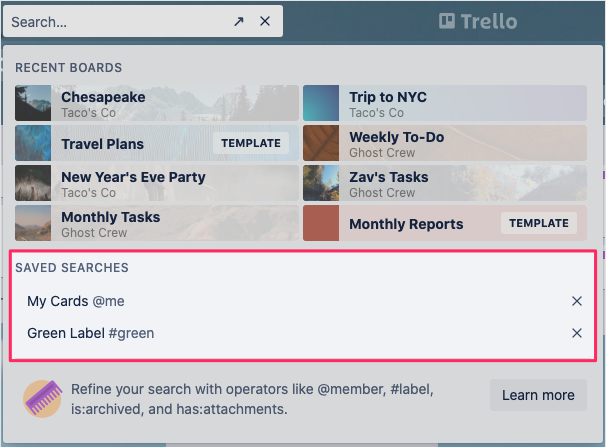Image resolution: width=606 pixels, height=447 pixels.
Task: Click the Monthly Reports red color swatch
Action: pos(321,223)
